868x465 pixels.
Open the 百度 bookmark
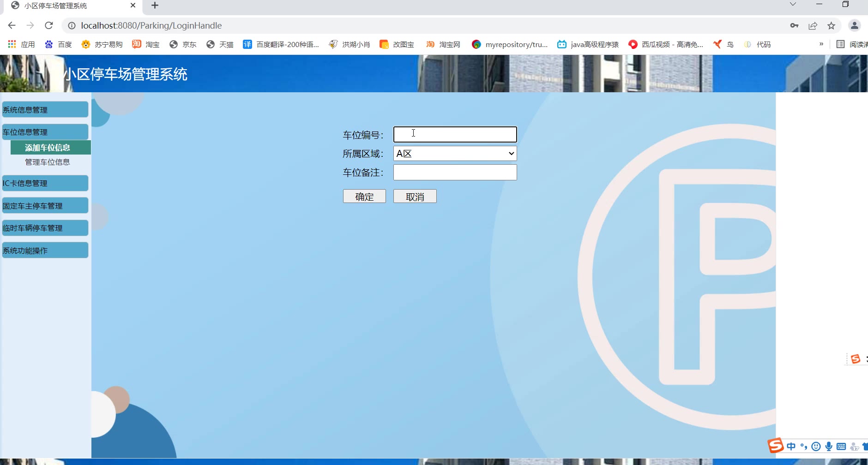point(58,44)
